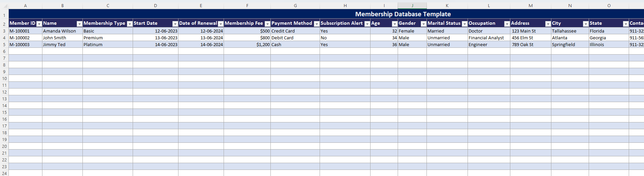Select column F header
This screenshot has width=644, height=176.
(x=247, y=6)
